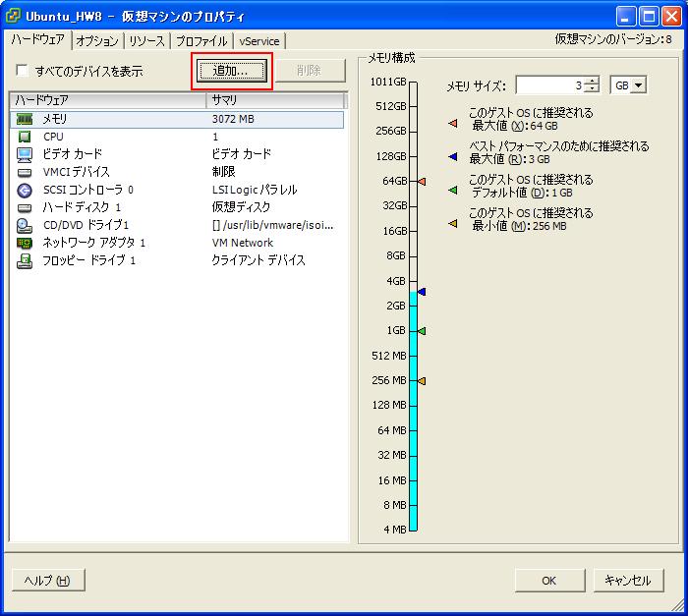Image resolution: width=688 pixels, height=616 pixels.
Task: Click the ヘルプ (H) button
Action: (48, 580)
